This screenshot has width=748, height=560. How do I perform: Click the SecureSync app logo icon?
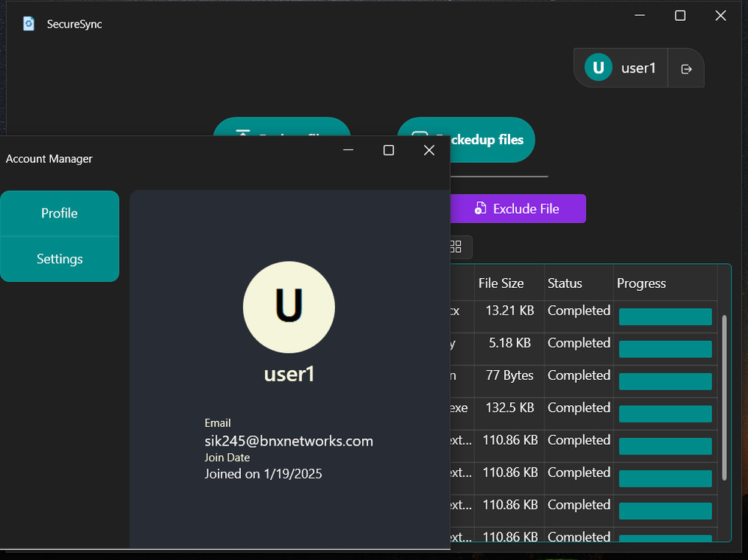click(x=28, y=23)
